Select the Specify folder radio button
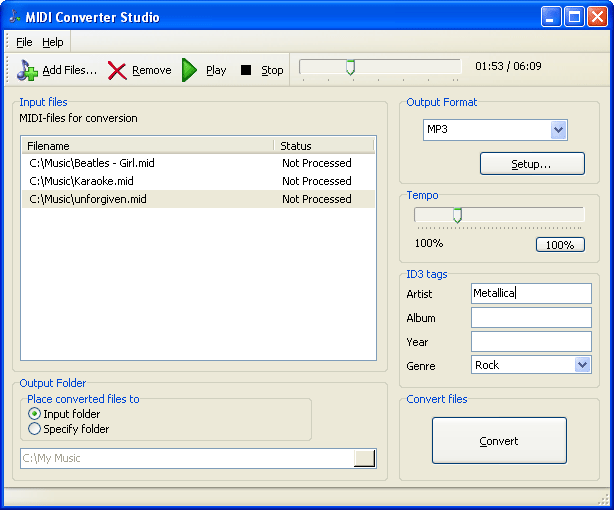The width and height of the screenshot is (614, 510). click(35, 429)
